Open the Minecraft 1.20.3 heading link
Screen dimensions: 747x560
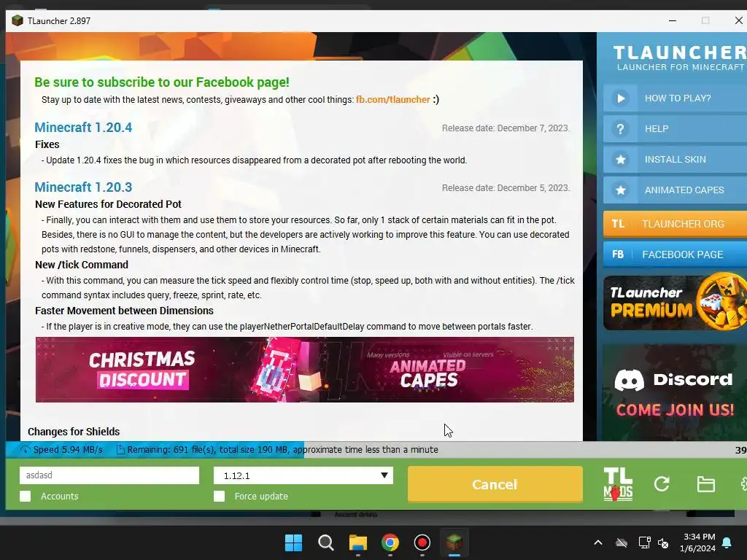pyautogui.click(x=83, y=187)
